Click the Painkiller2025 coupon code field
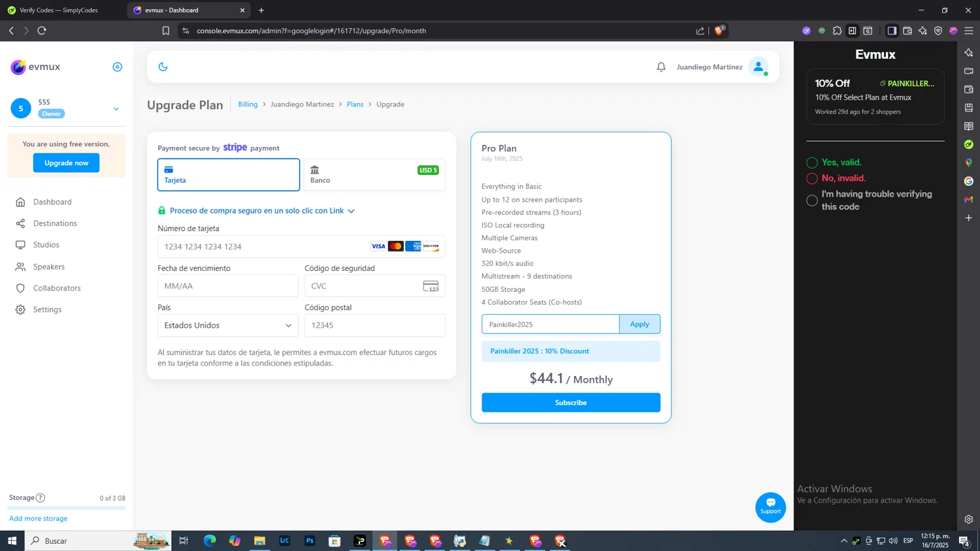This screenshot has height=551, width=980. coord(551,324)
